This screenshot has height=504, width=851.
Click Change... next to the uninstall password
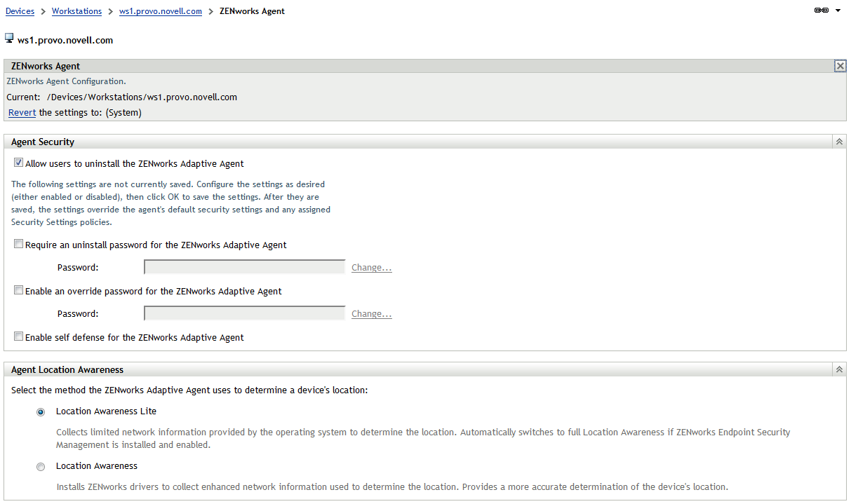point(371,268)
